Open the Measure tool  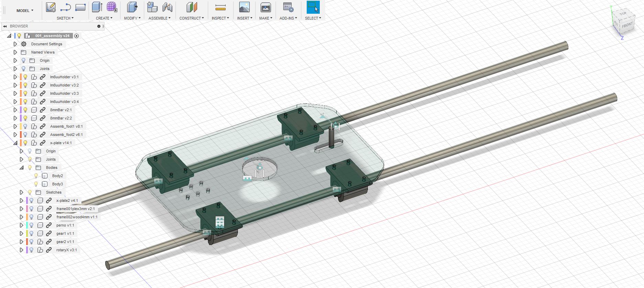pyautogui.click(x=220, y=7)
